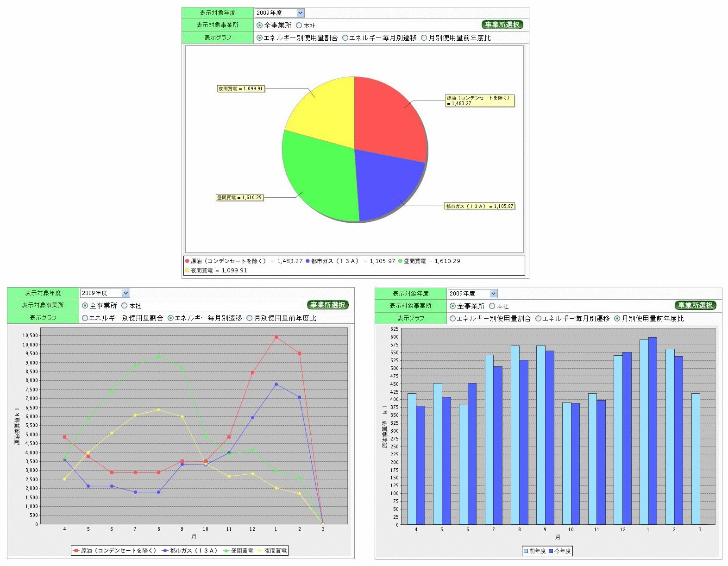This screenshot has width=728, height=566.
Task: Click 事業所選択 button in the line chart panel
Action: coord(328,305)
